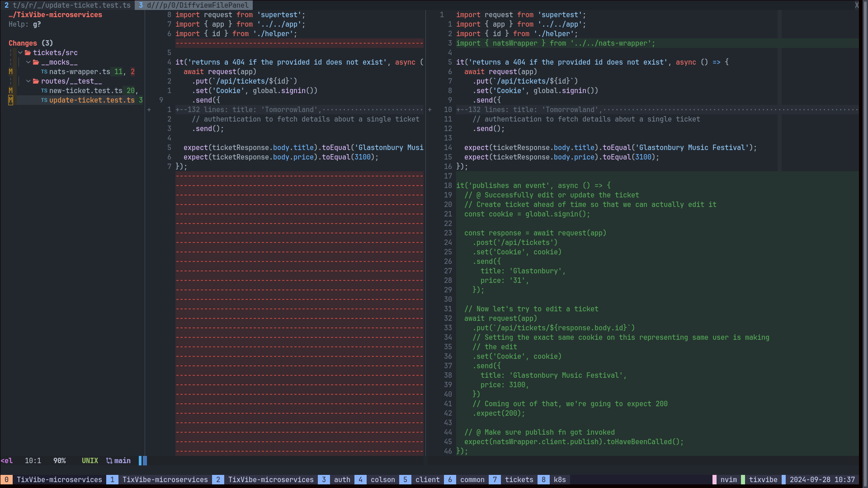Collapse the routes/__test__ directory chevron
This screenshot has width=868, height=488.
(x=28, y=81)
